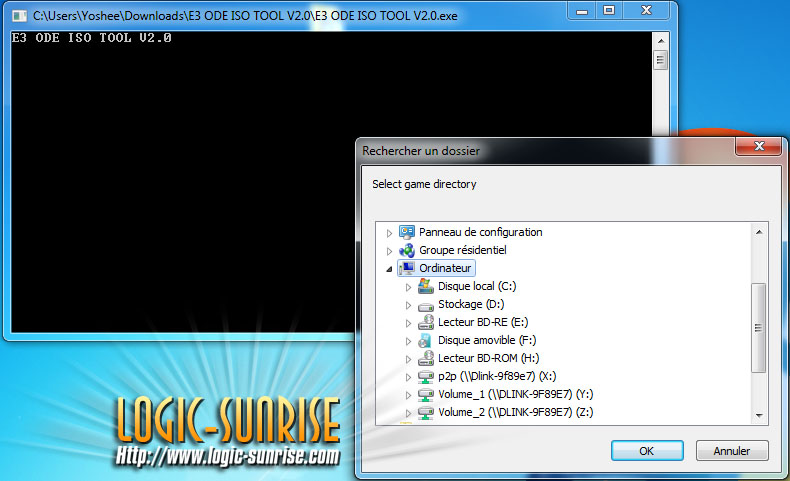Image resolution: width=790 pixels, height=481 pixels.
Task: Select Lecteur BD-ROM (H:) in the tree
Action: click(x=488, y=359)
